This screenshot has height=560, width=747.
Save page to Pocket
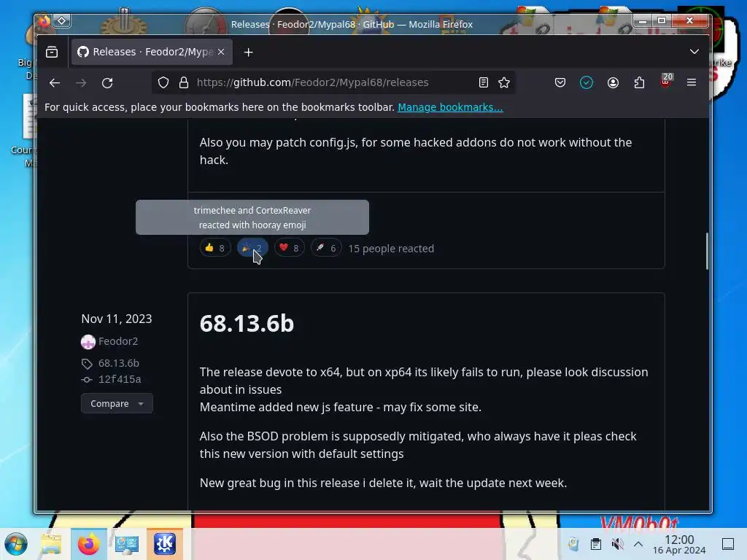click(560, 83)
